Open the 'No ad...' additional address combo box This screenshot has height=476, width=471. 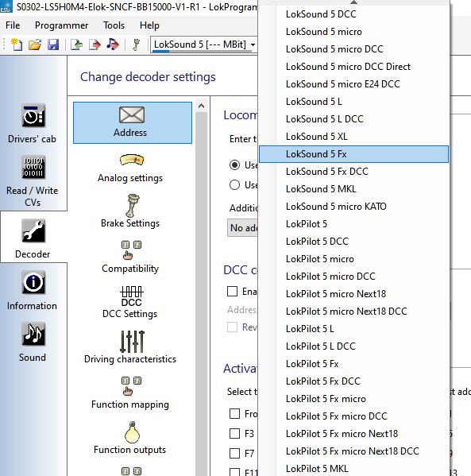242,228
